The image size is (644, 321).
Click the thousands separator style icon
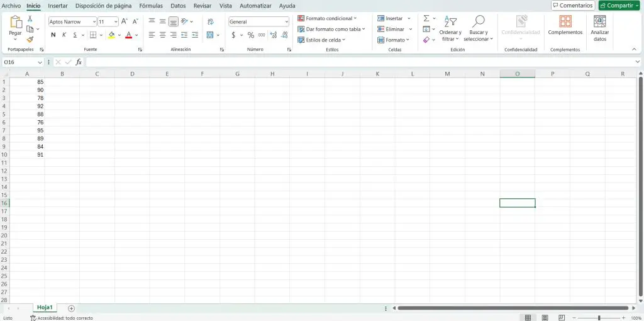point(262,35)
